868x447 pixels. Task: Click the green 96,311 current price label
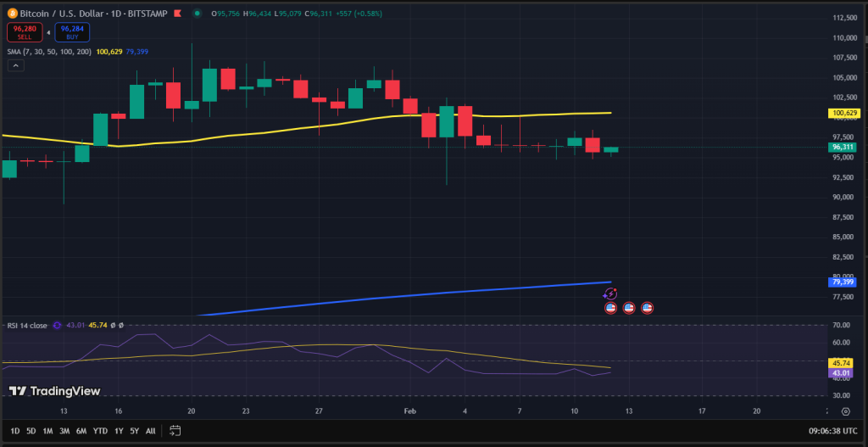coord(843,148)
